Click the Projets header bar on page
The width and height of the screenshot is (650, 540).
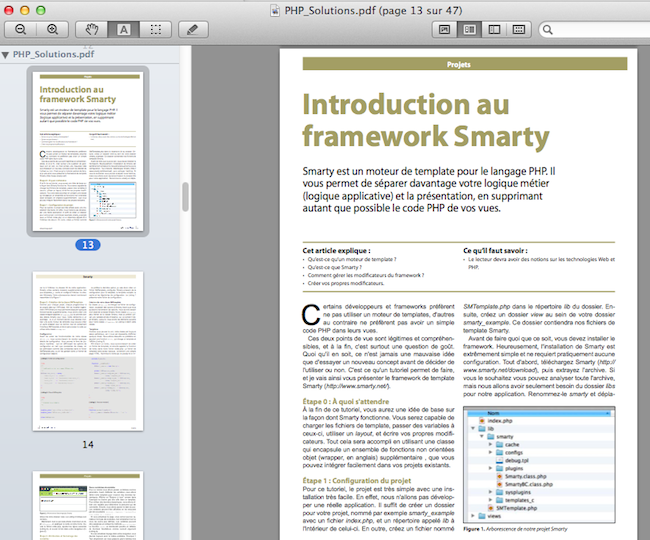click(465, 64)
